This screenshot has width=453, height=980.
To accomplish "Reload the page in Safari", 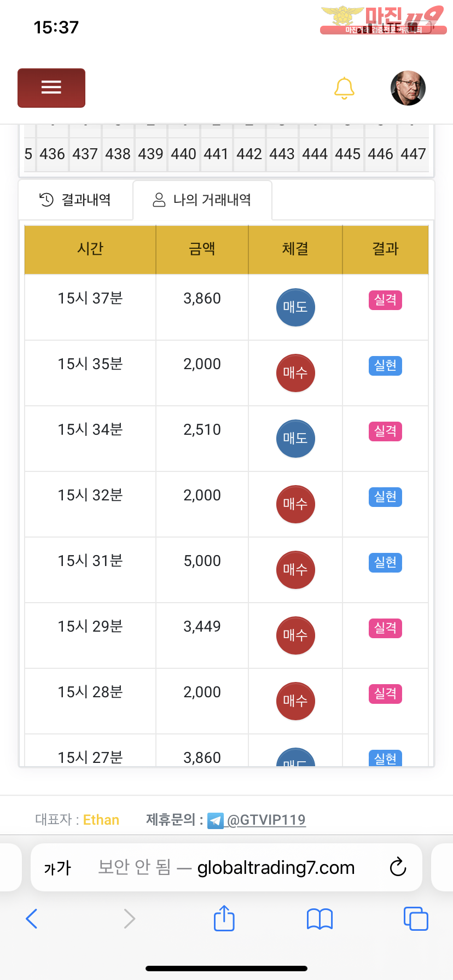I will [x=398, y=867].
